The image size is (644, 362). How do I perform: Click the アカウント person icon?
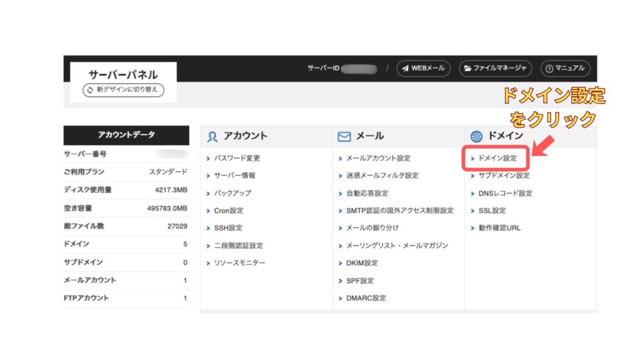coord(213,136)
